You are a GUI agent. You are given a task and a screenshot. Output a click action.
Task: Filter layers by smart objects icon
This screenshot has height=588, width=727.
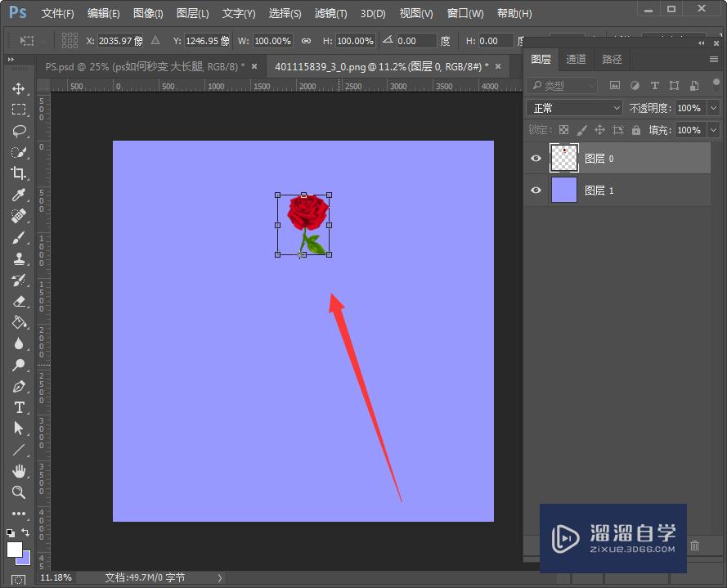pyautogui.click(x=694, y=85)
